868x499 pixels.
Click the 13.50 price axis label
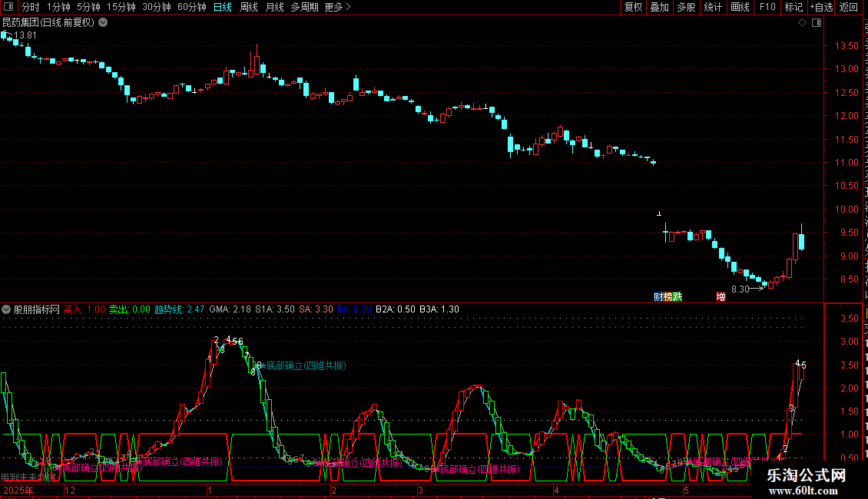tap(846, 46)
